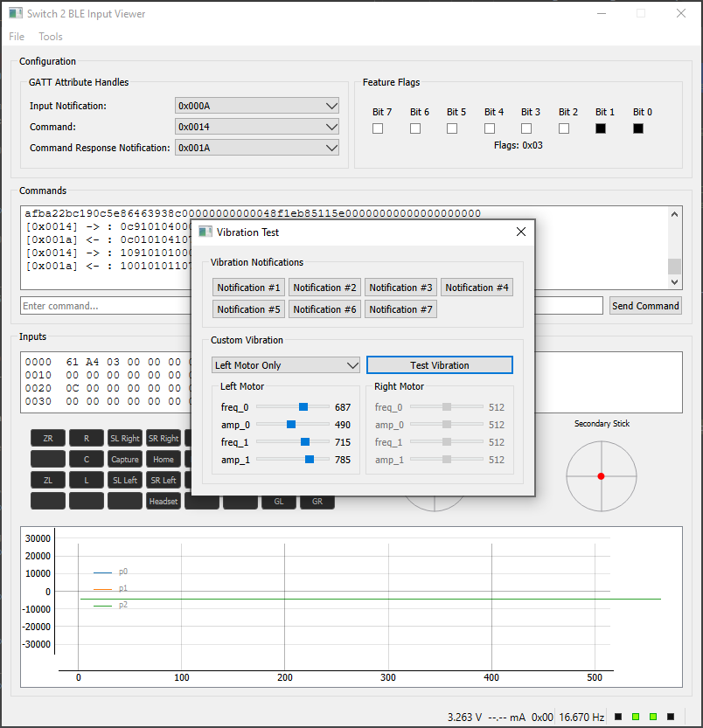The image size is (703, 728).
Task: Click the p2 legend entry in graph
Action: point(110,605)
